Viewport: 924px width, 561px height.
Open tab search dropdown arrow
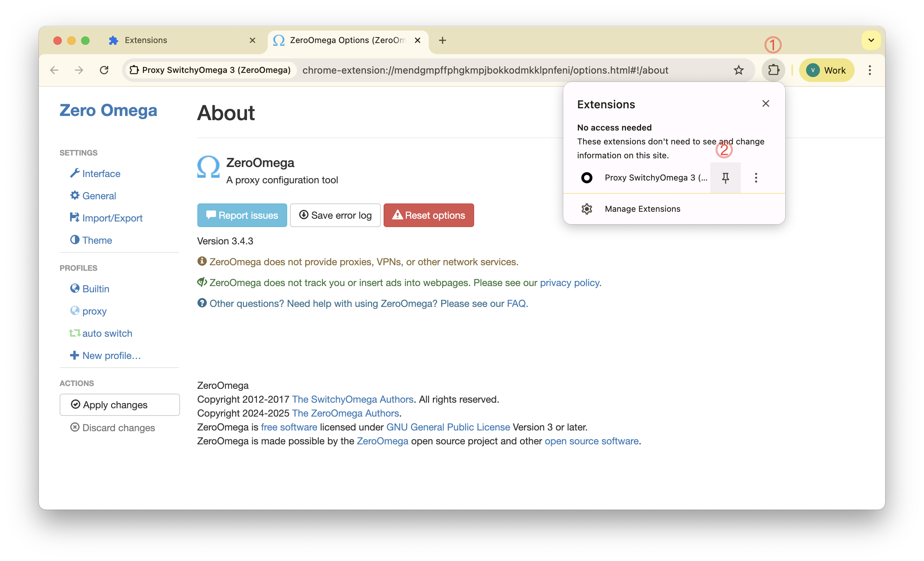[871, 41]
